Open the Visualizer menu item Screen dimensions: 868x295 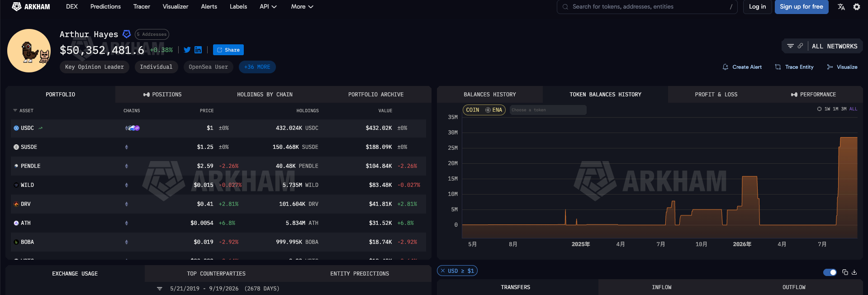point(175,6)
